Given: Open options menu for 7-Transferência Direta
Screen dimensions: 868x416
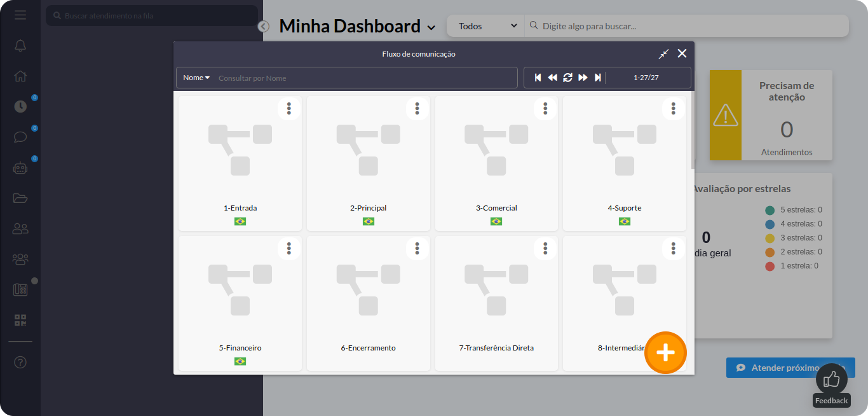Looking at the screenshot, I should (x=545, y=248).
